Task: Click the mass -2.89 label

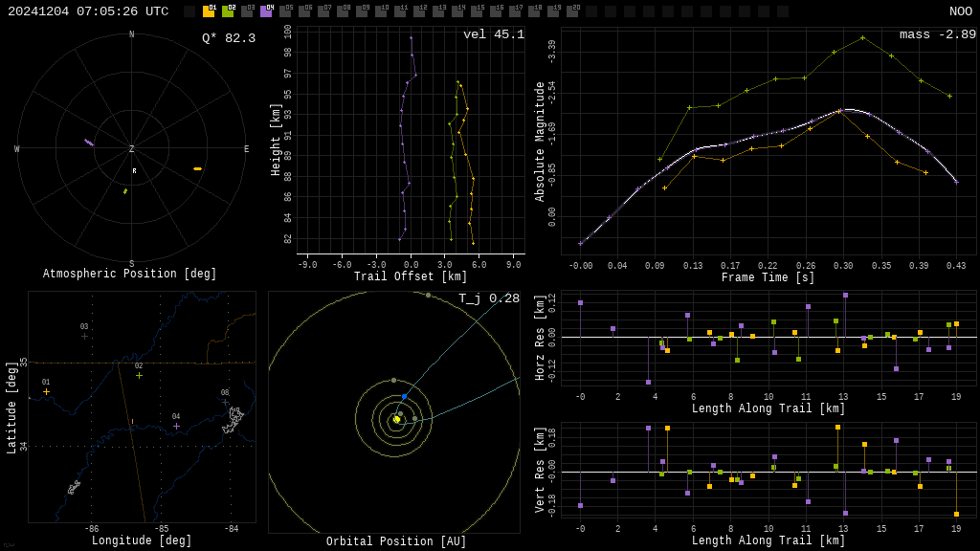Action: 937,34
